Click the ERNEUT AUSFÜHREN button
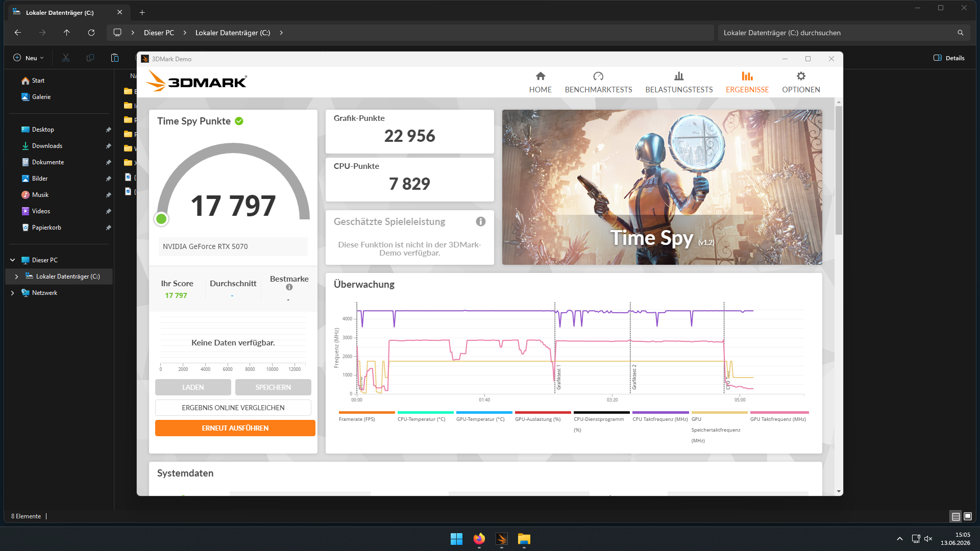The image size is (980, 551). pos(235,428)
